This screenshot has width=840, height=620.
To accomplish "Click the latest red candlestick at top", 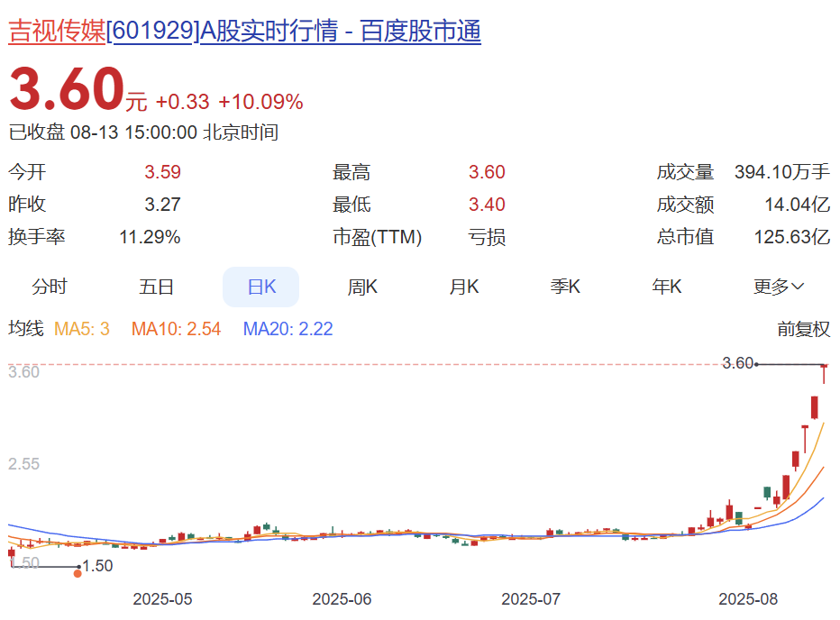I will [x=824, y=372].
